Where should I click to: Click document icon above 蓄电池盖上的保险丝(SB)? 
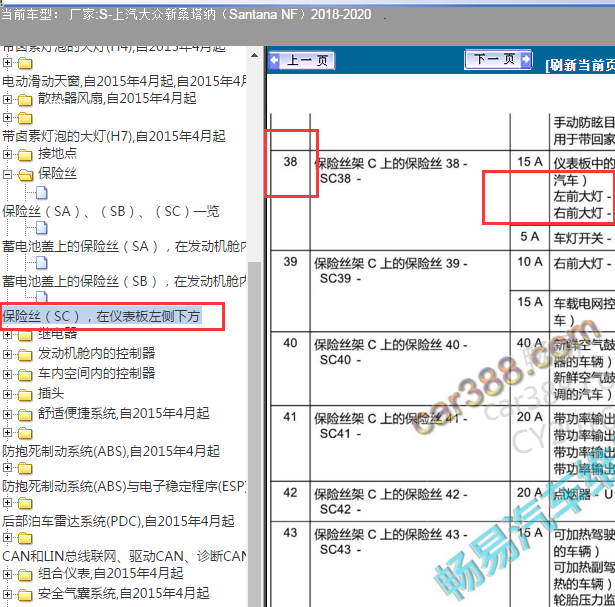(x=42, y=263)
